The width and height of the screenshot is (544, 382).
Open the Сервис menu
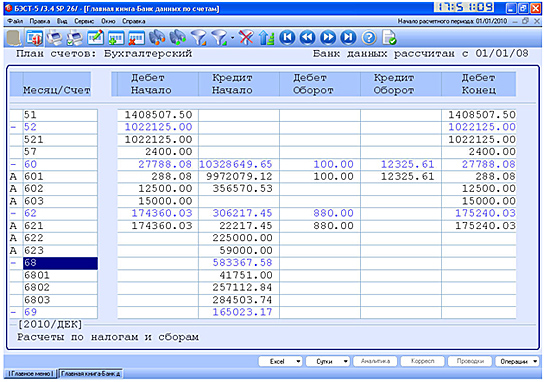(x=84, y=21)
